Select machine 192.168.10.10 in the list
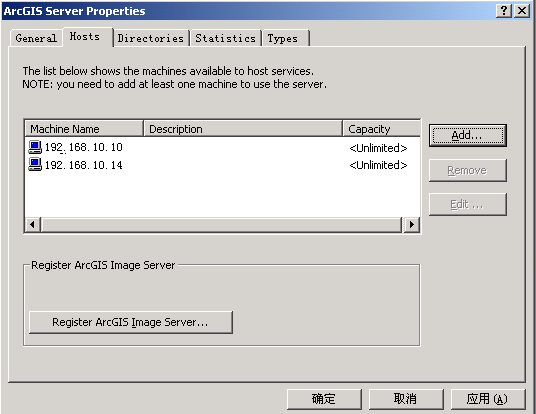Image resolution: width=536 pixels, height=414 pixels. coord(84,147)
